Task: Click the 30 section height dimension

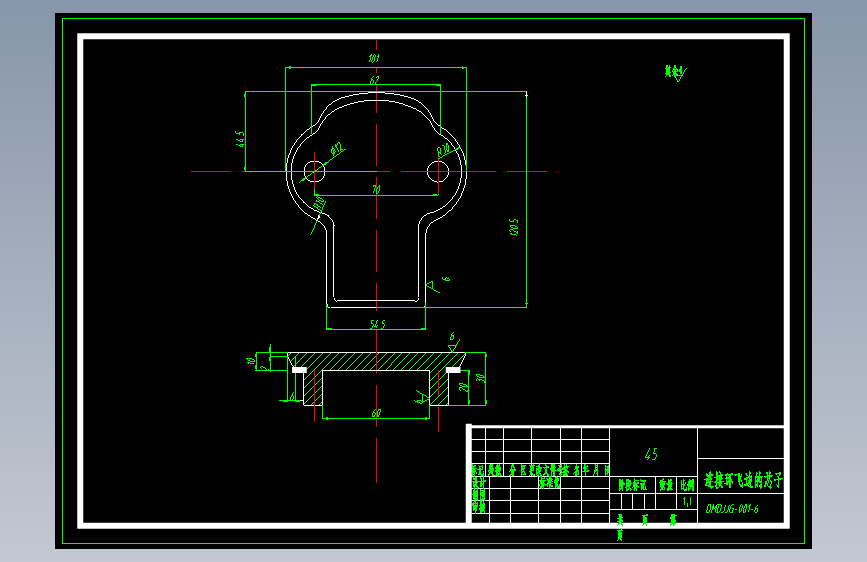Action: [x=480, y=378]
